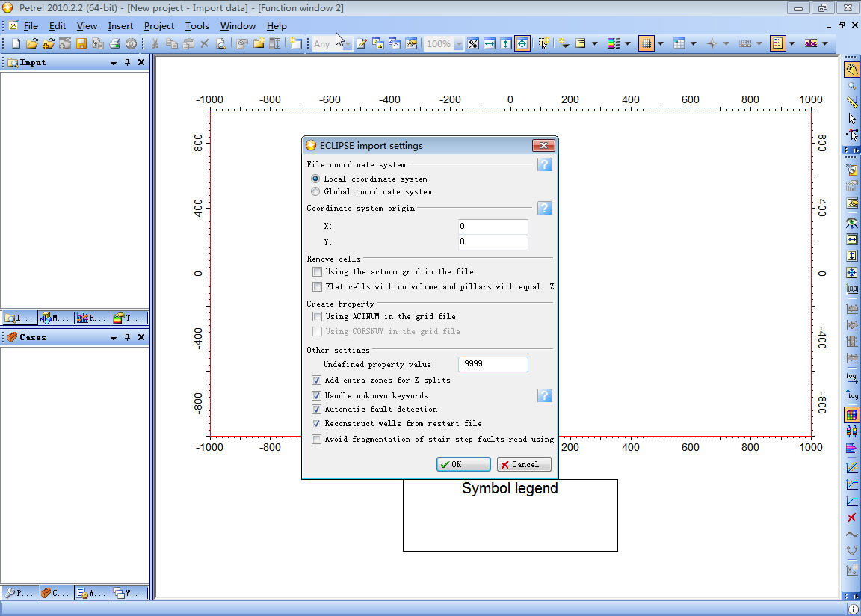This screenshot has width=861, height=616.
Task: Open dropdown arrow beside the symbol legend icon
Action: click(x=791, y=44)
